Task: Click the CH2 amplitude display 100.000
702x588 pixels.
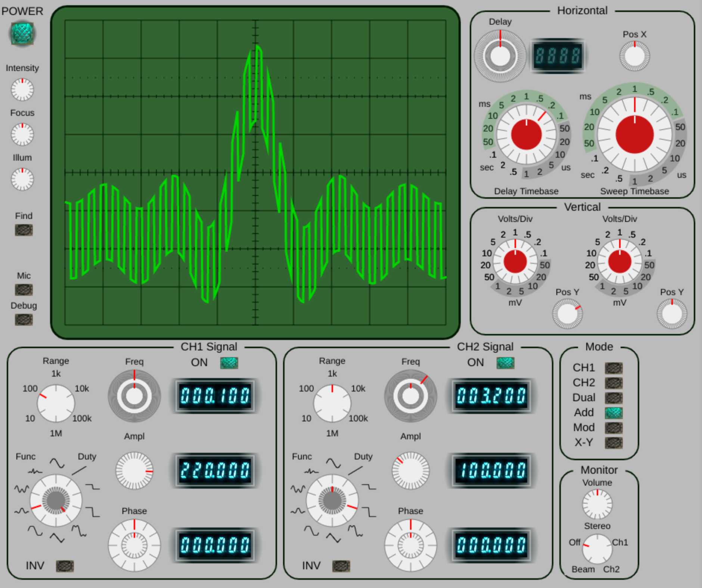Action: [x=491, y=471]
